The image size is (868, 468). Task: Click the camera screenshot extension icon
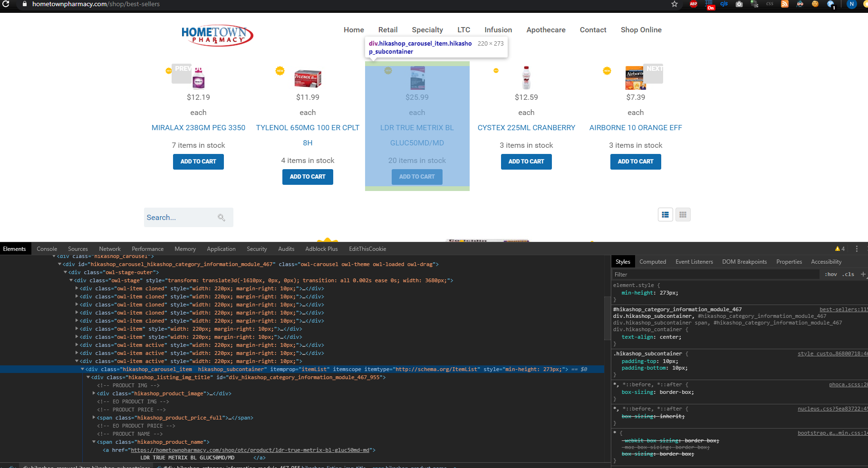point(739,4)
